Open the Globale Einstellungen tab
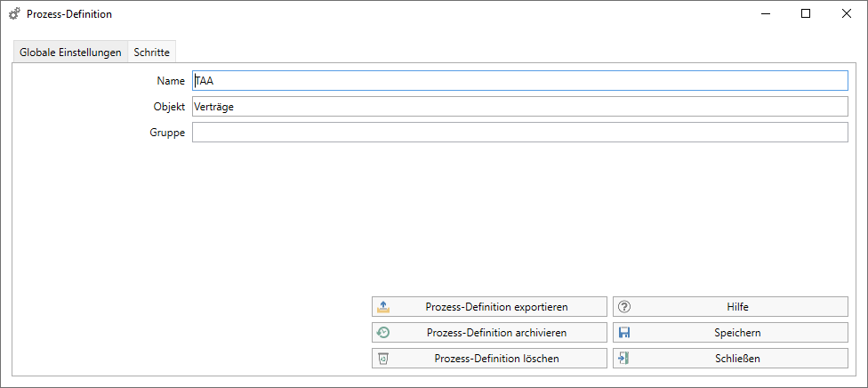The width and height of the screenshot is (868, 388). tap(70, 53)
